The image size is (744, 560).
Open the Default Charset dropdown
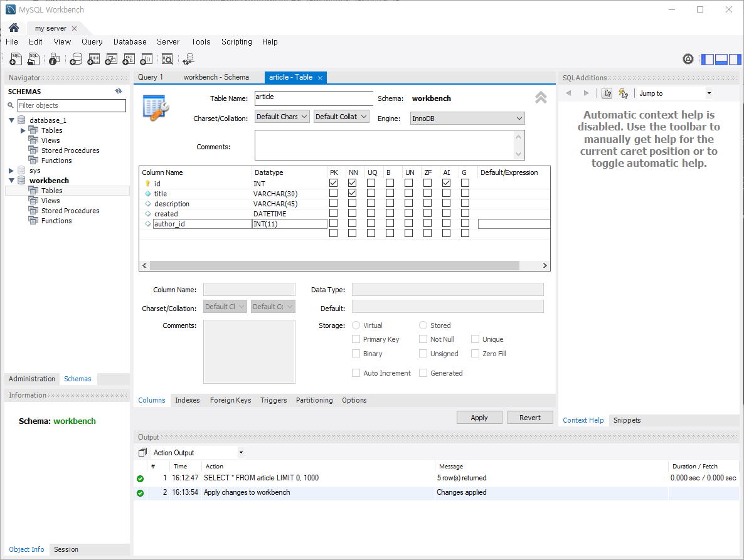(282, 117)
